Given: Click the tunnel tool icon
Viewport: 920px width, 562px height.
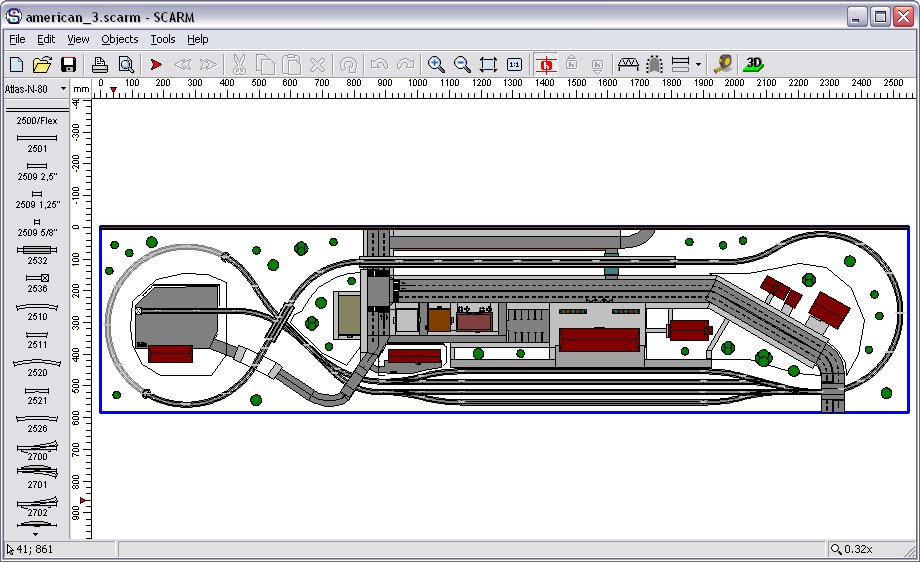Looking at the screenshot, I should point(654,64).
